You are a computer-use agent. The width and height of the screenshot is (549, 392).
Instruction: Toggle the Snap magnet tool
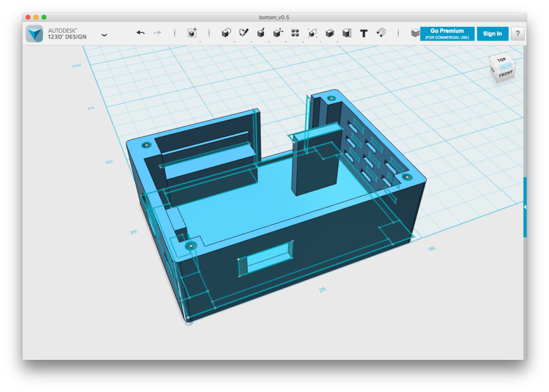[x=381, y=33]
